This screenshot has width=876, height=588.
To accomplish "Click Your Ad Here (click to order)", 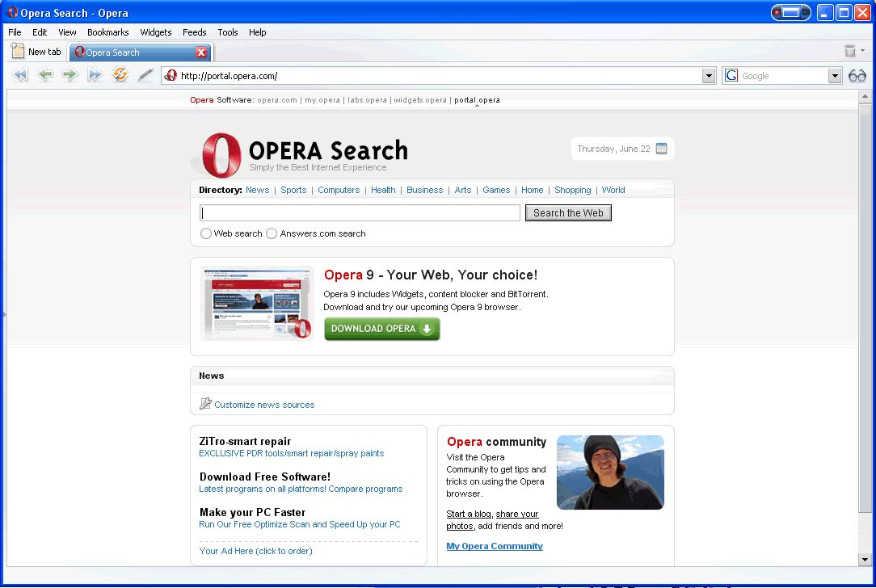I will point(256,551).
